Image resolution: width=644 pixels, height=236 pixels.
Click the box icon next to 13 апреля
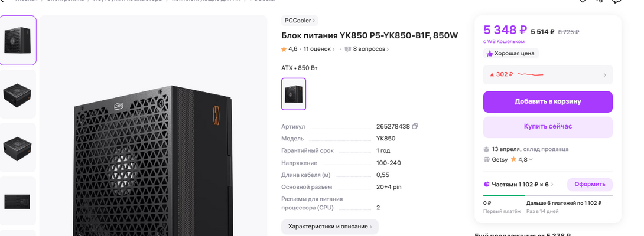click(486, 149)
